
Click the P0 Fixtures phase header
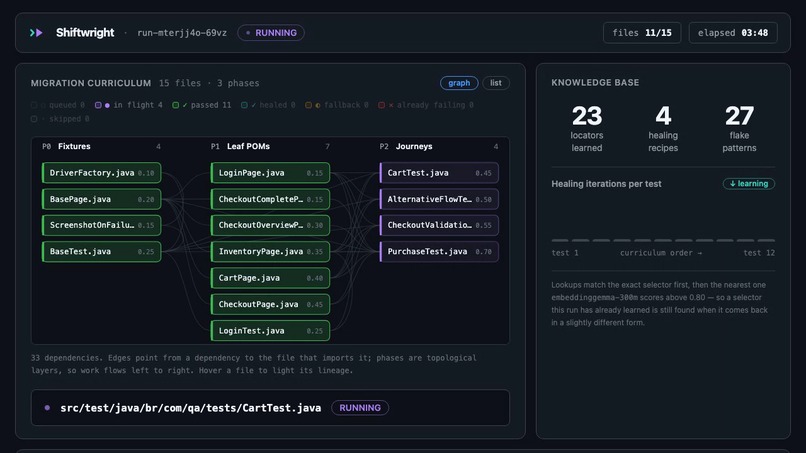pyautogui.click(x=101, y=147)
